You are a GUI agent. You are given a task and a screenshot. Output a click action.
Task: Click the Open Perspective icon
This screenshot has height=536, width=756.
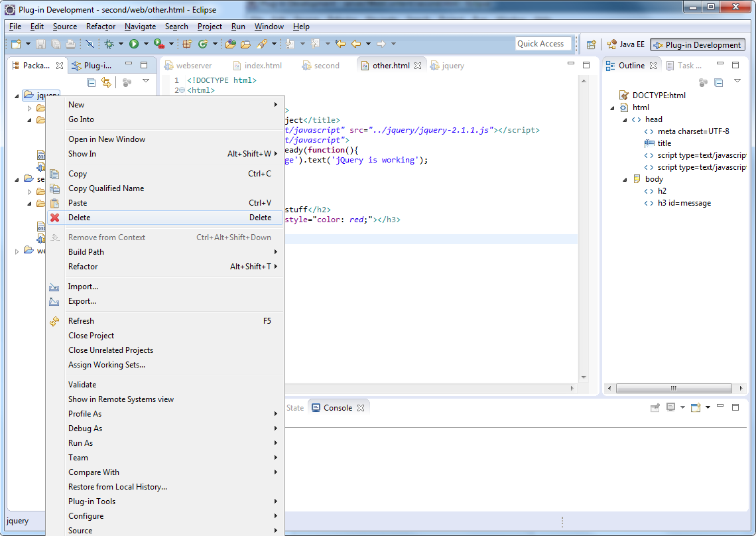[591, 45]
